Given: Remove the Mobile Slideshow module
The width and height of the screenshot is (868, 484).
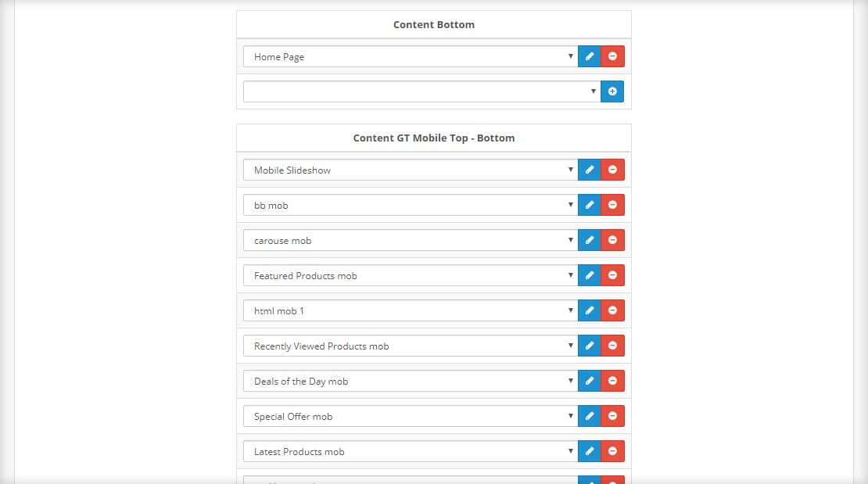Looking at the screenshot, I should click(613, 170).
